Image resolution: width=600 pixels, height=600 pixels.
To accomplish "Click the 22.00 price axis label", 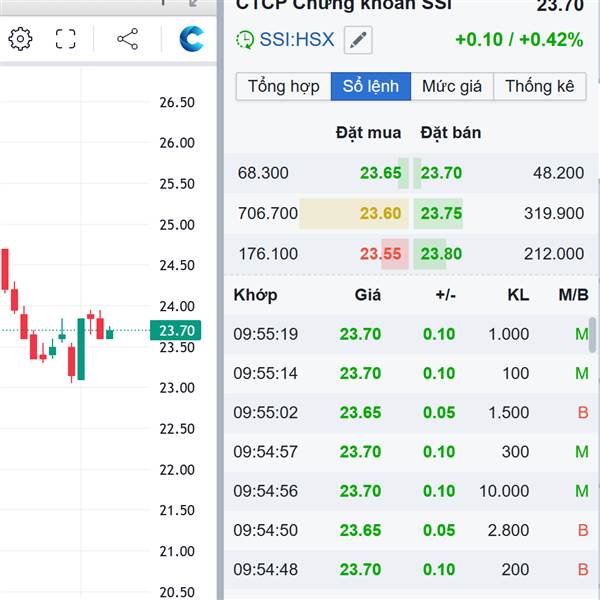I will 177,470.
